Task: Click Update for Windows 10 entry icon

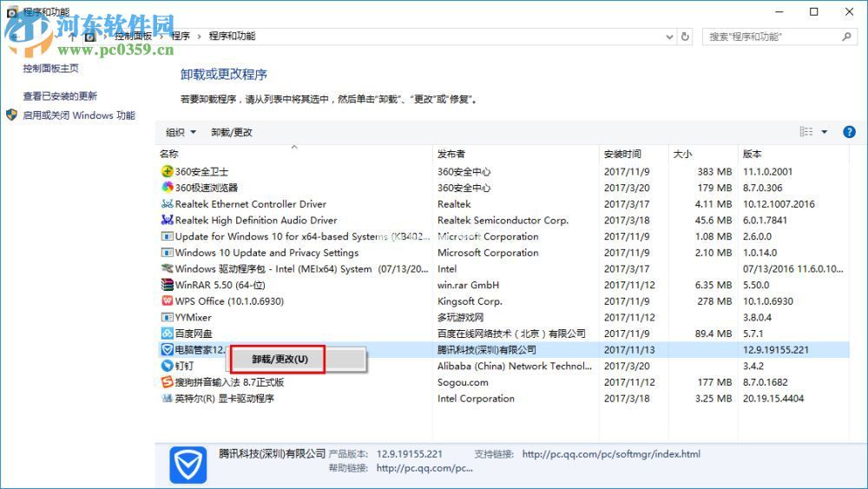Action: (x=167, y=236)
